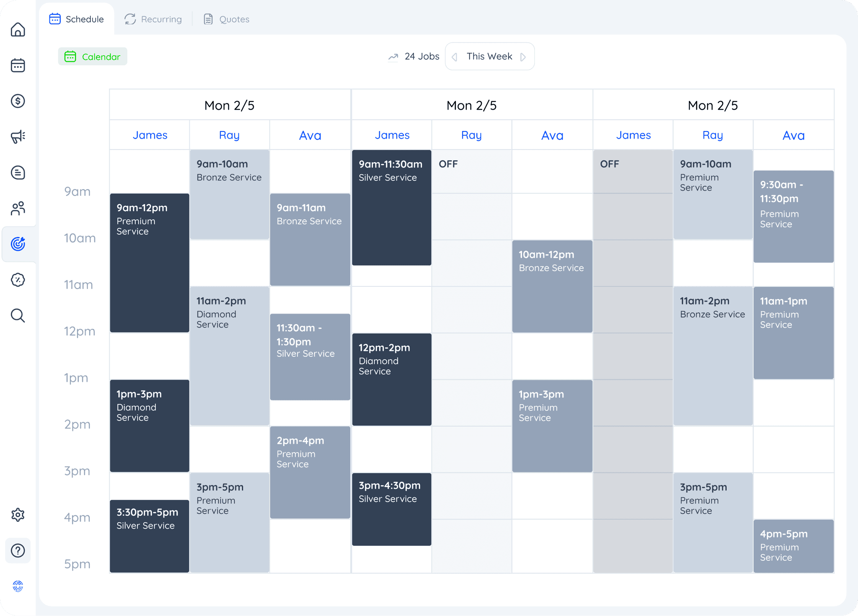
Task: Open the This Week selector
Action: click(489, 56)
